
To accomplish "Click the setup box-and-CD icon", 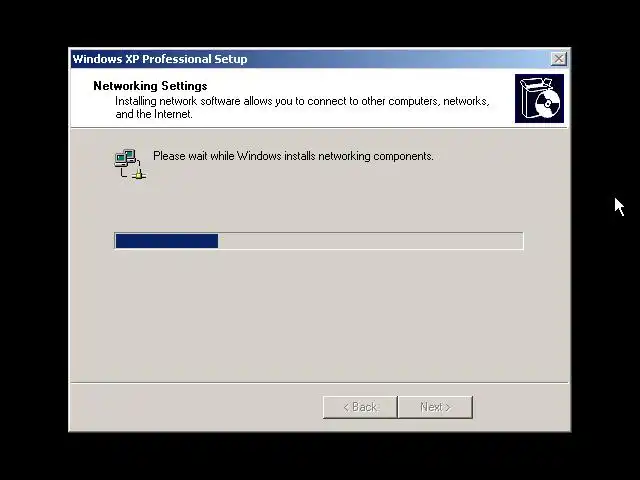I will (539, 98).
